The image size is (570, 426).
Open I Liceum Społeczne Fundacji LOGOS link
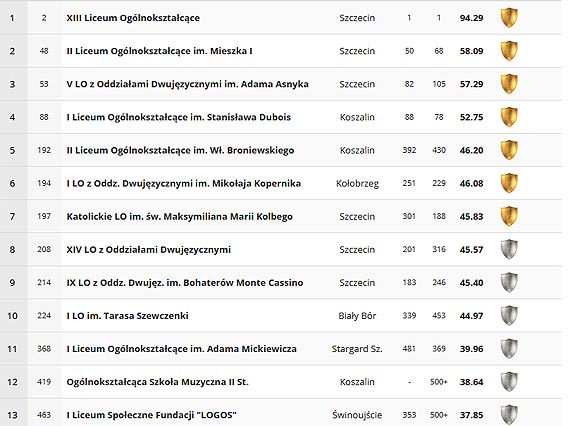151,415
